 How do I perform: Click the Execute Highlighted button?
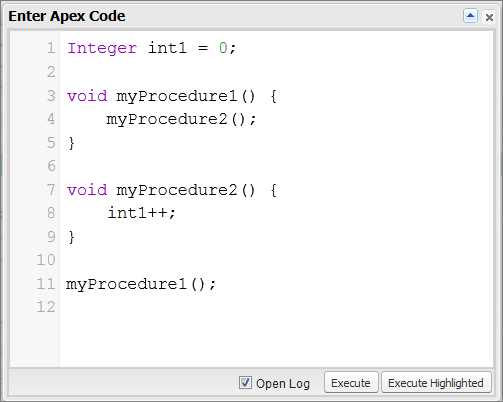[x=436, y=383]
